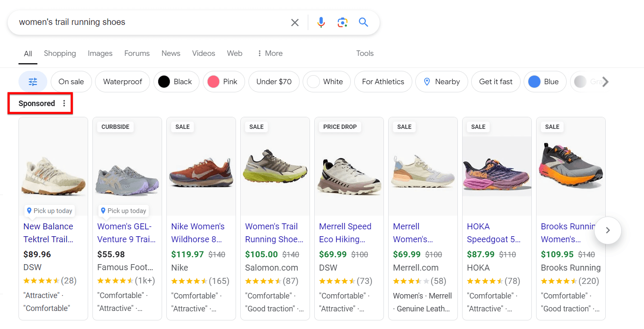Filter by the Black color chip
Screen dimensions: 644x329
tap(176, 82)
